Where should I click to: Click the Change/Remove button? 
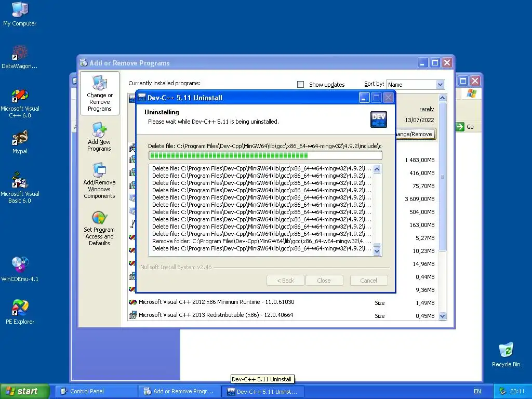pos(416,134)
